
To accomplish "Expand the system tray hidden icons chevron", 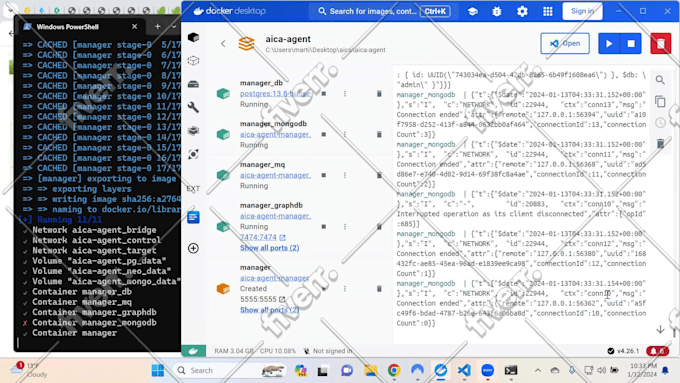I will (x=538, y=370).
